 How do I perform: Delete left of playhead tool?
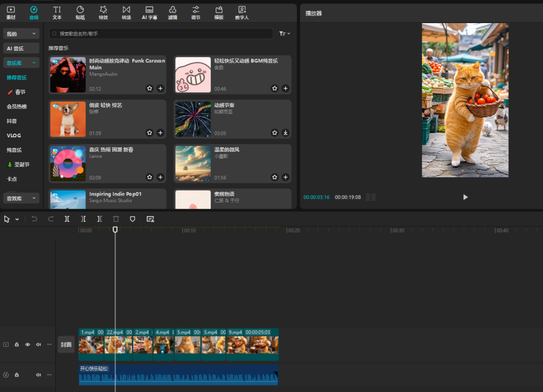[83, 219]
